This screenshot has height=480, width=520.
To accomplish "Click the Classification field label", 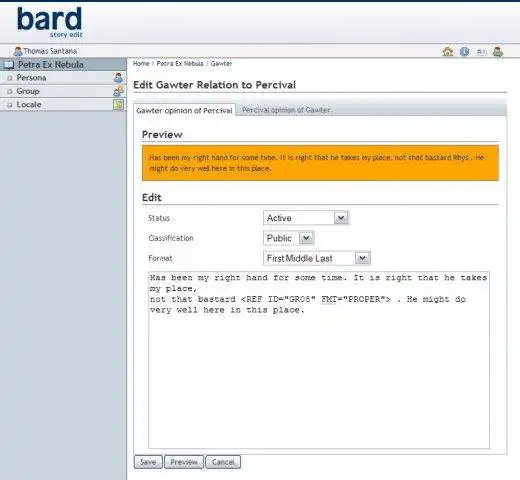I will pos(171,238).
